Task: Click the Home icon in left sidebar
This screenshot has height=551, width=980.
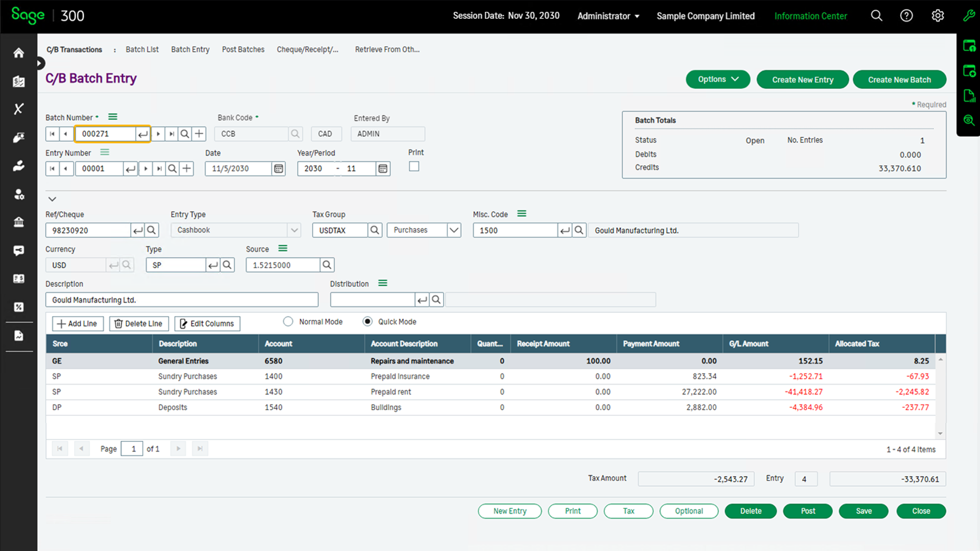Action: tap(19, 53)
